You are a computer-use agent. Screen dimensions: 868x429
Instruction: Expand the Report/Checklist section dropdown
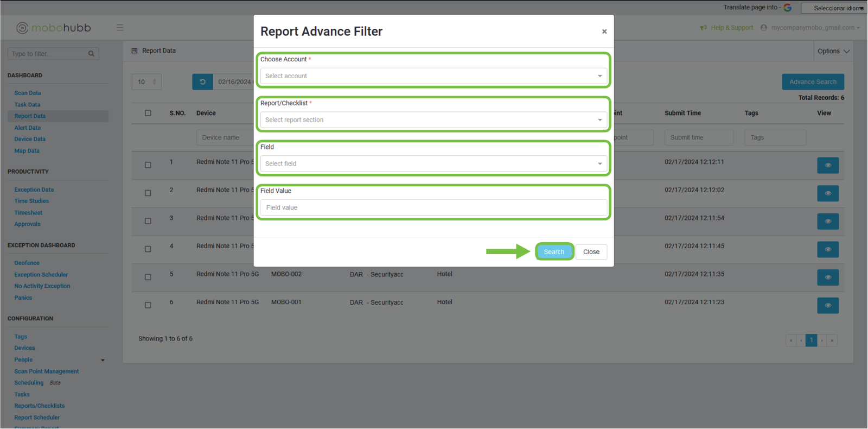[x=433, y=120]
